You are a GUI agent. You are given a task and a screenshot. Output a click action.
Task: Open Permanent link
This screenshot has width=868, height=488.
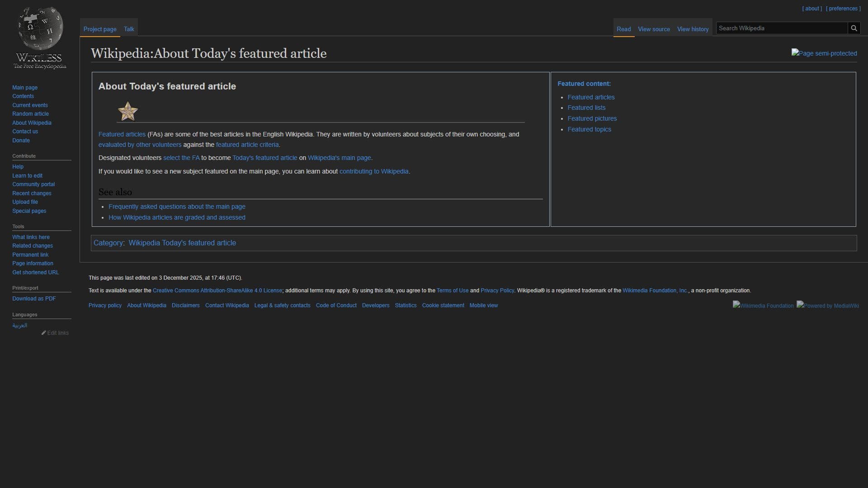[x=30, y=255]
